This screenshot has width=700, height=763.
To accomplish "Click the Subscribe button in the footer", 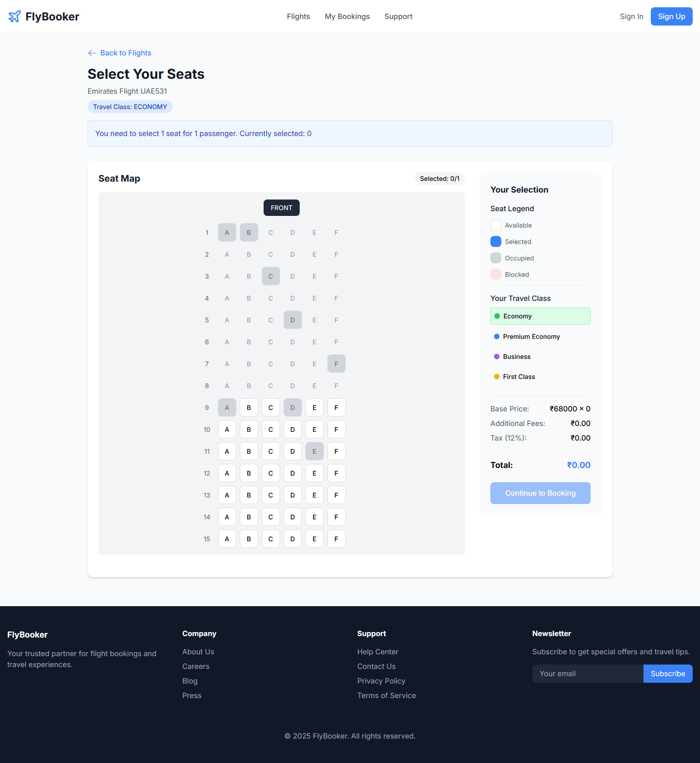I will (668, 673).
